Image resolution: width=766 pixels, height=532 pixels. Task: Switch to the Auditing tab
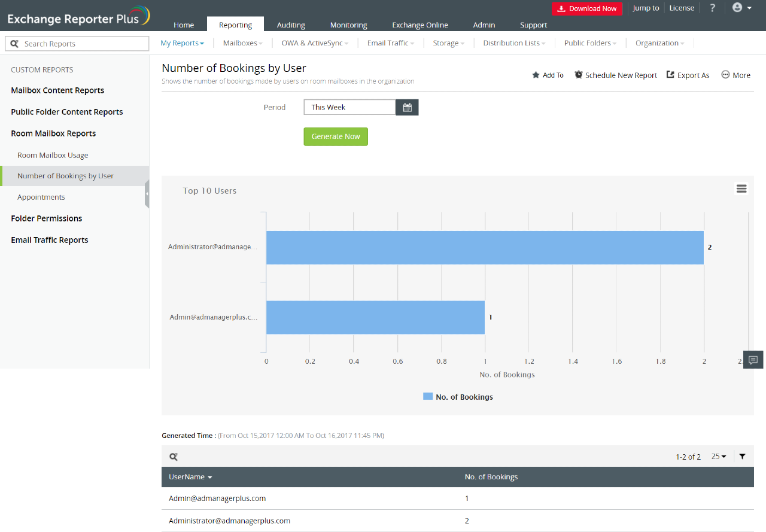tap(291, 25)
